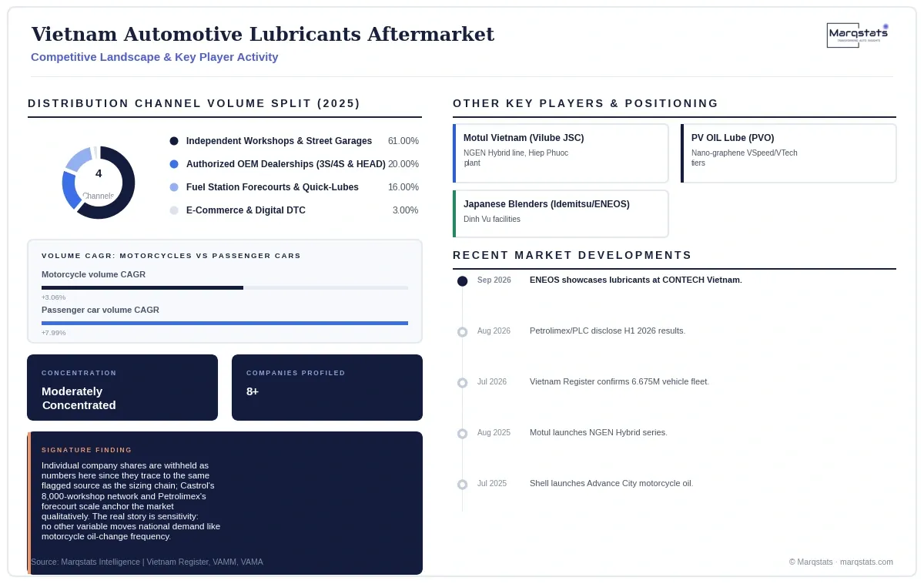Click the 'Signature Finding' heading
The width and height of the screenshot is (924, 584).
click(x=87, y=450)
